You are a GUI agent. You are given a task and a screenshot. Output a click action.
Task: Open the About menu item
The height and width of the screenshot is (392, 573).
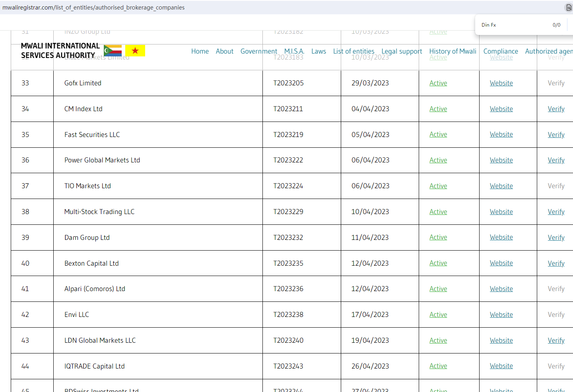coord(224,51)
